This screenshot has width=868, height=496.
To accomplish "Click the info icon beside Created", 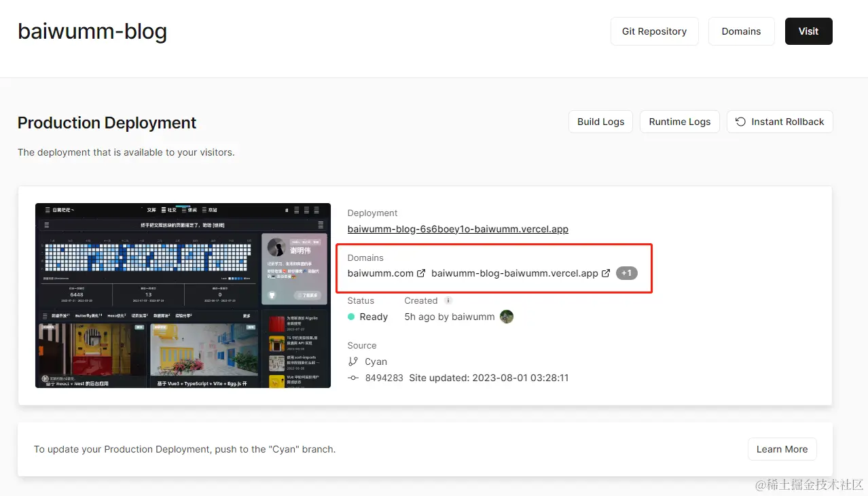I will coord(448,300).
